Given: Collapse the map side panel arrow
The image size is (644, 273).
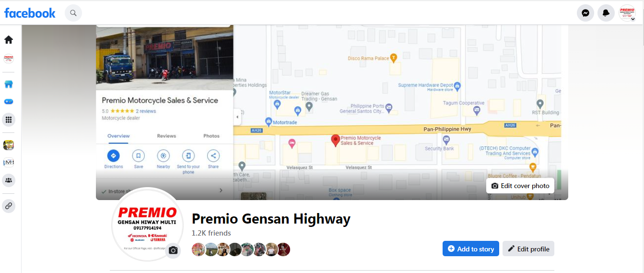Looking at the screenshot, I should (237, 117).
